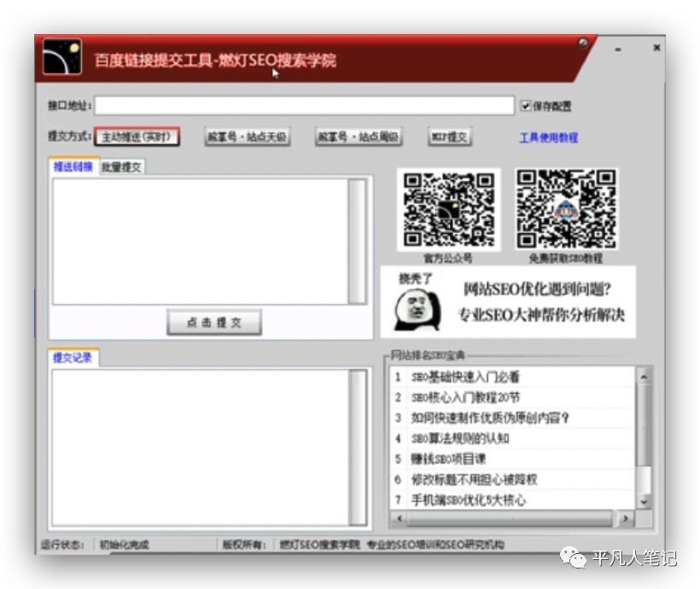Click the panda meme face image

[417, 309]
